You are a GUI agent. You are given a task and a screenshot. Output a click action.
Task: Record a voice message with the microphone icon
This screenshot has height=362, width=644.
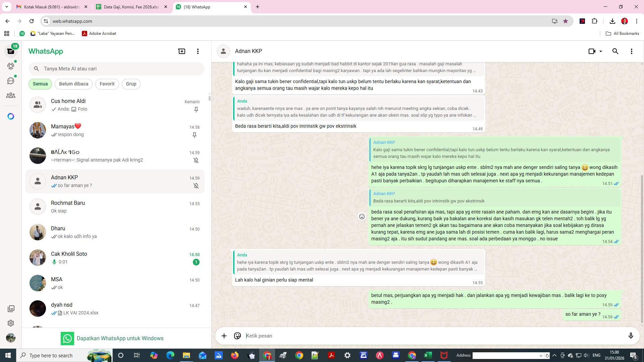click(631, 336)
